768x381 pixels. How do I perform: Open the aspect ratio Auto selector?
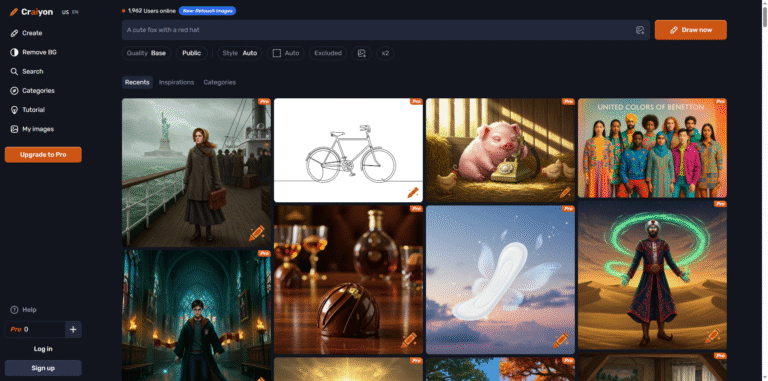coord(286,53)
